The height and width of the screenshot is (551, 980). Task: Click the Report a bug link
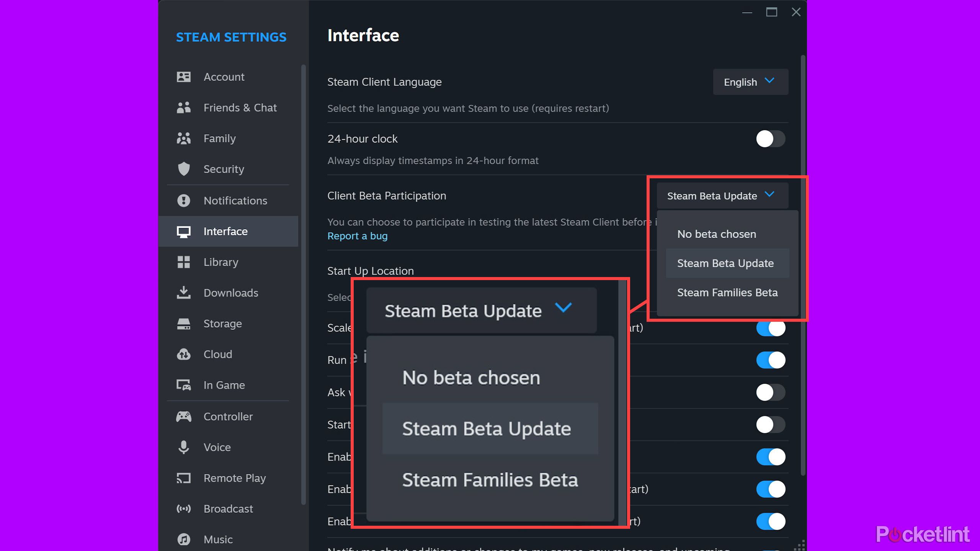(357, 235)
